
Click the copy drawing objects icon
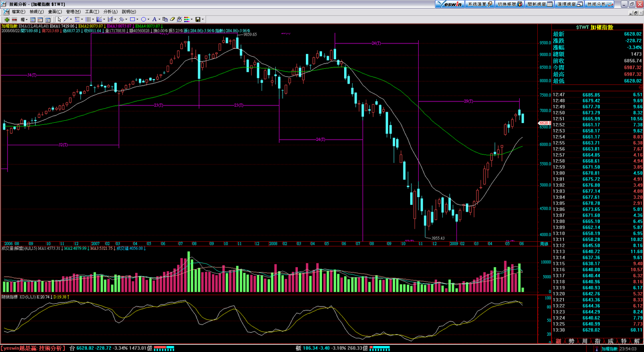(165, 19)
